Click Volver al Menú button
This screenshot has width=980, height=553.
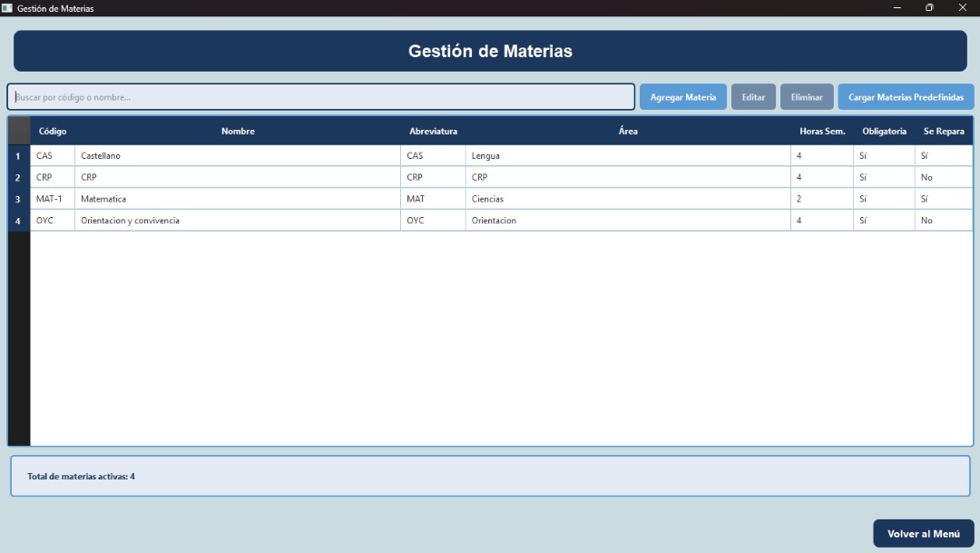tap(923, 534)
